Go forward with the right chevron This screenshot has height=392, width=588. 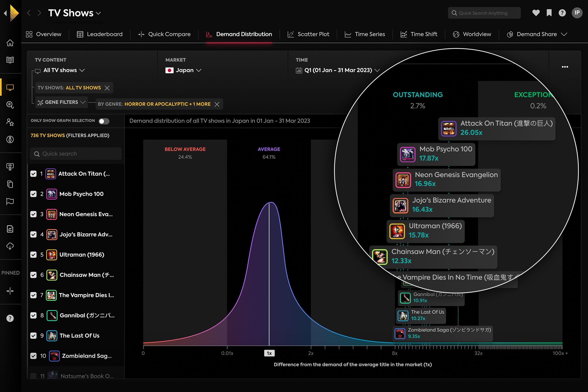[39, 13]
